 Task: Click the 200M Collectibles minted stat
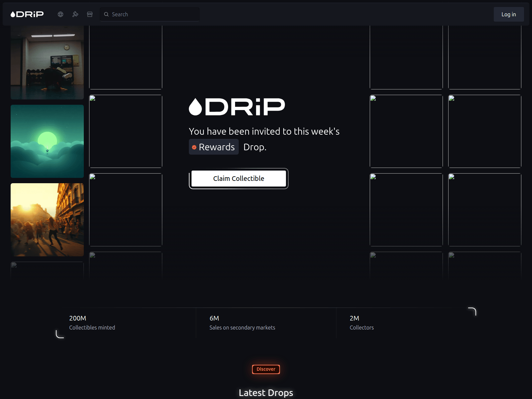pyautogui.click(x=92, y=323)
